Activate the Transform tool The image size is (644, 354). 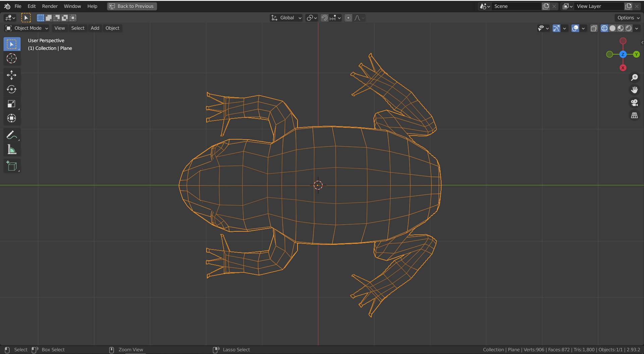[x=12, y=118]
